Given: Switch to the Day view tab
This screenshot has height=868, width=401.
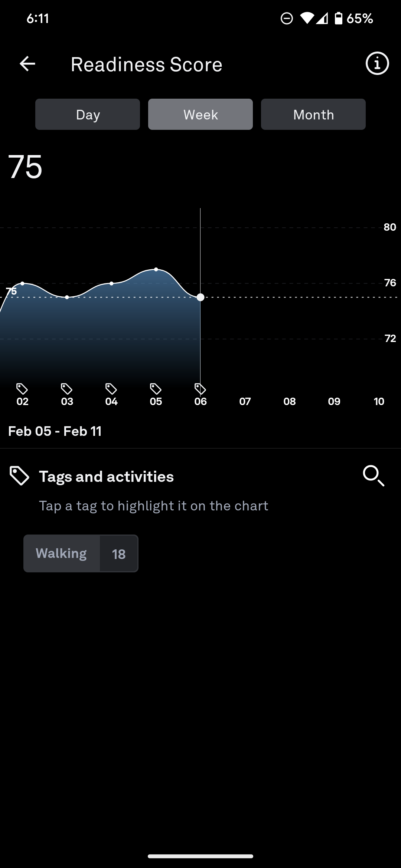Looking at the screenshot, I should click(88, 114).
